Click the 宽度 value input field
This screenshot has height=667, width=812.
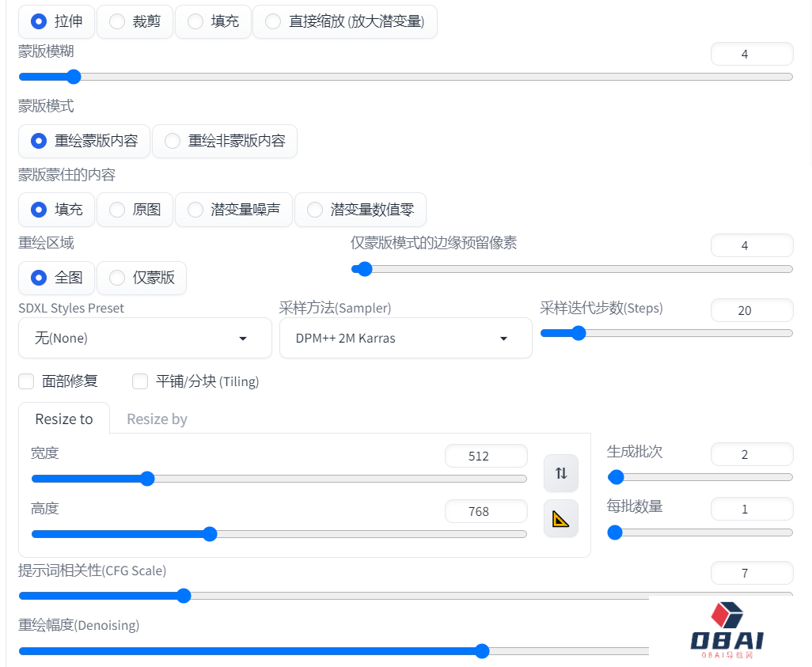(486, 457)
